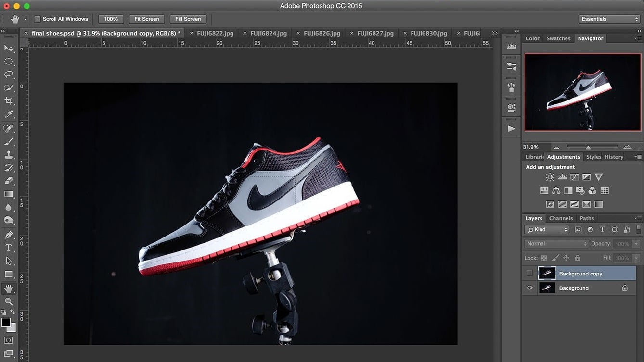Add an Exposure adjustment
Viewport: 644px width, 362px height.
coord(586,177)
